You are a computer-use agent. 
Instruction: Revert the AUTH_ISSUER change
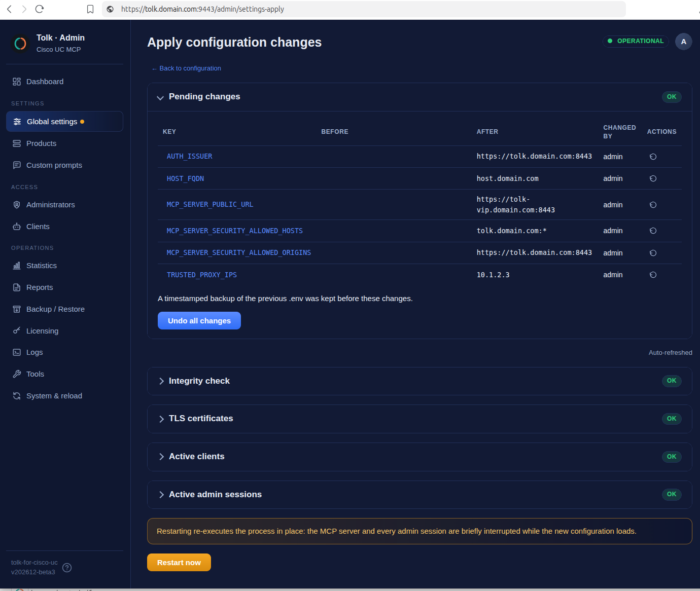(x=653, y=157)
